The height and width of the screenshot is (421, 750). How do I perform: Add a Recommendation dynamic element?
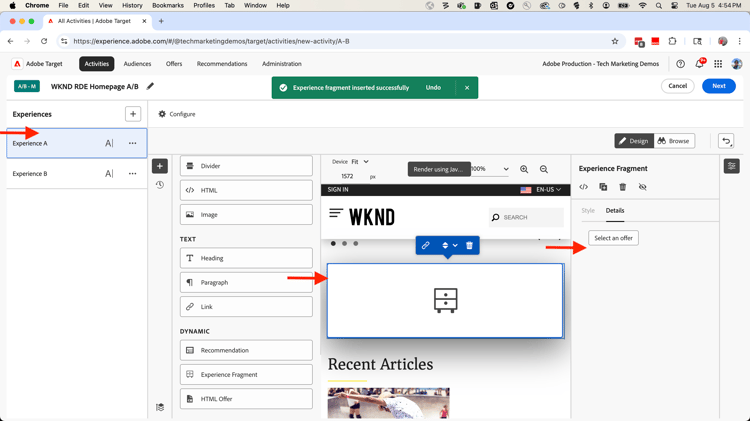(246, 350)
